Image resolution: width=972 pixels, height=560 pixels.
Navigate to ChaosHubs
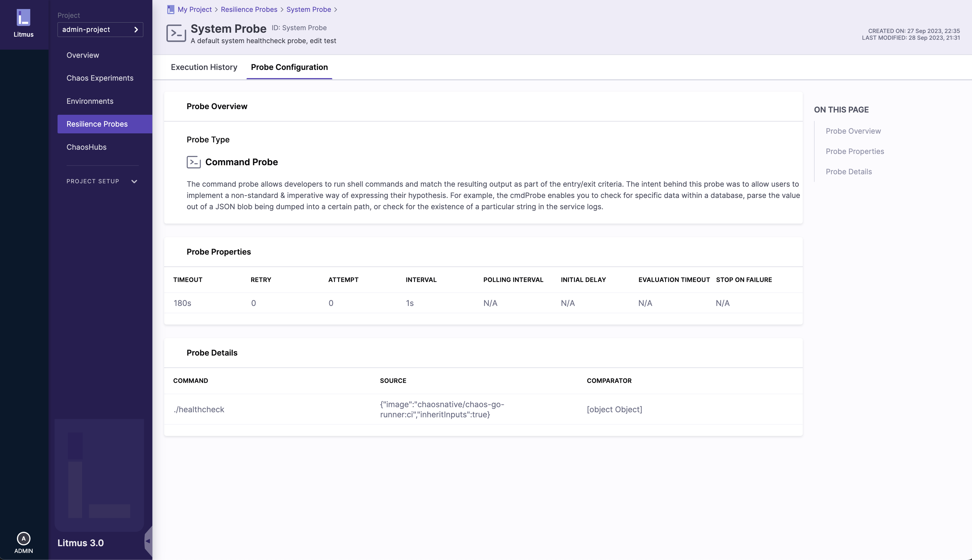coord(87,147)
